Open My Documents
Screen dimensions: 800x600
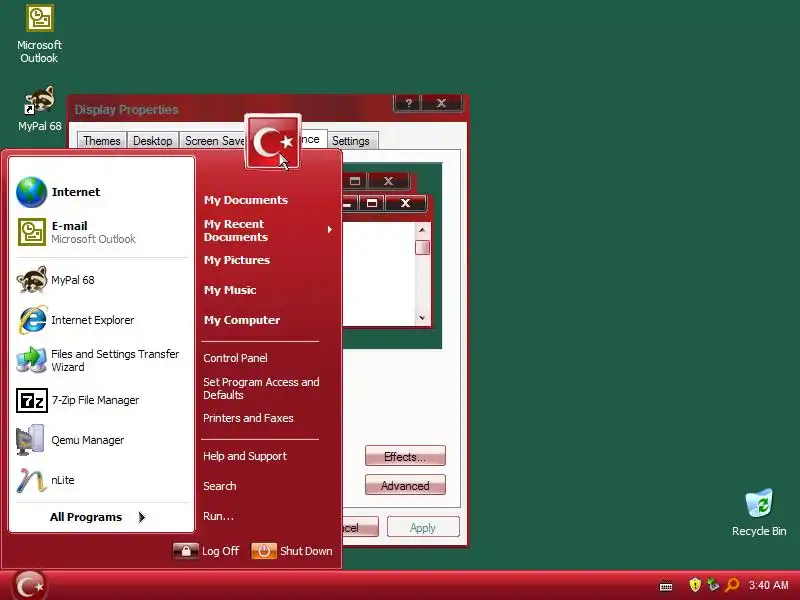pyautogui.click(x=246, y=200)
